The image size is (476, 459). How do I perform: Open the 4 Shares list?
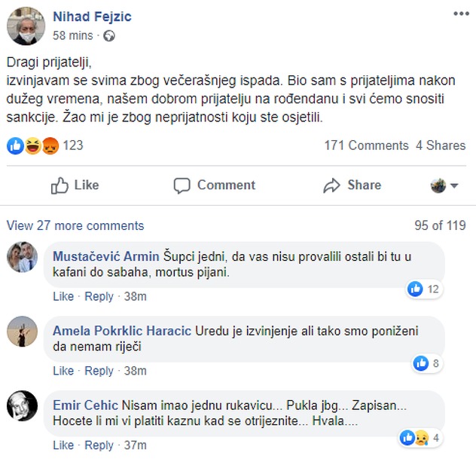pyautogui.click(x=441, y=145)
